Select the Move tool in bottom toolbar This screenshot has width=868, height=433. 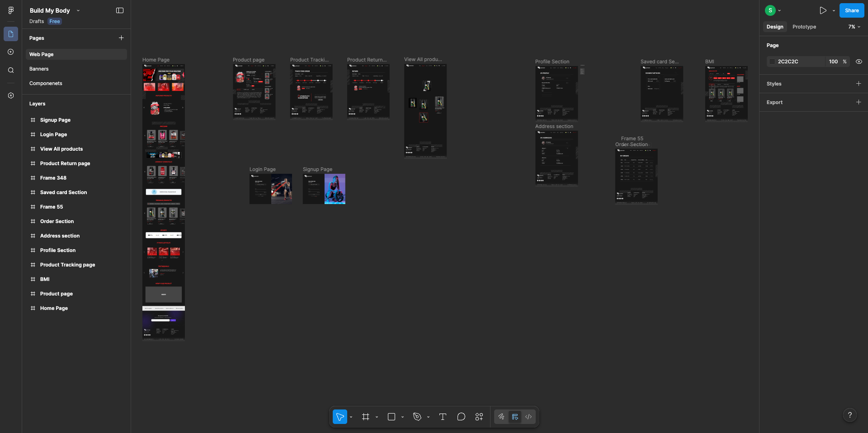coord(340,417)
